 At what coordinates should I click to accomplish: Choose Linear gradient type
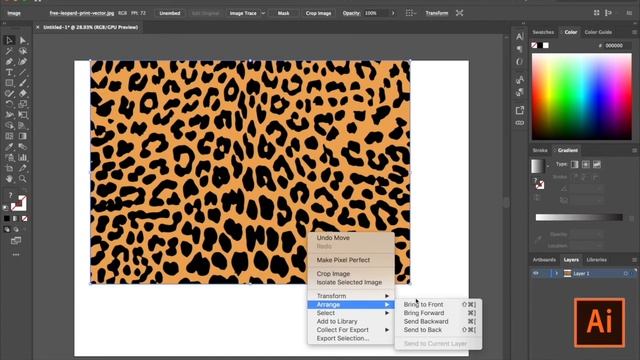coord(575,164)
